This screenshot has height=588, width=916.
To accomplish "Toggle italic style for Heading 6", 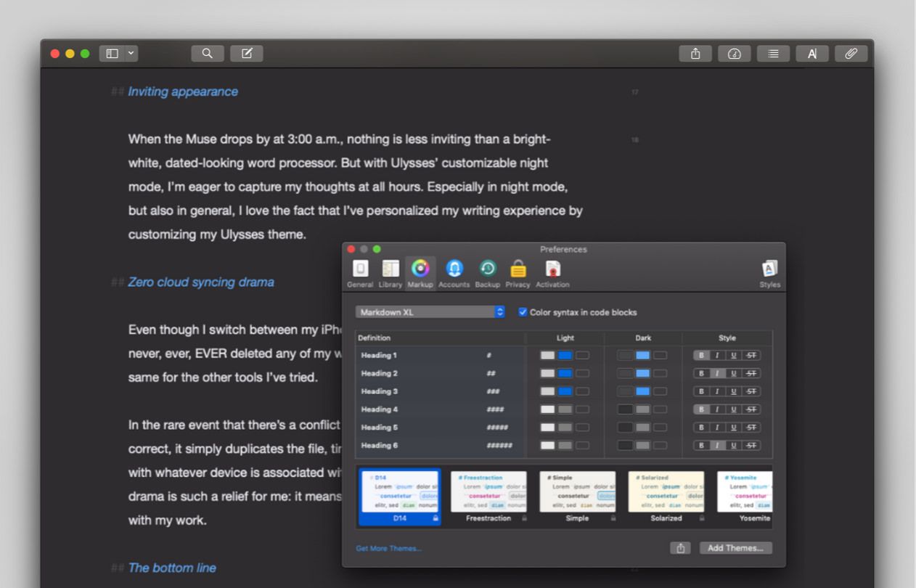I will click(x=717, y=446).
